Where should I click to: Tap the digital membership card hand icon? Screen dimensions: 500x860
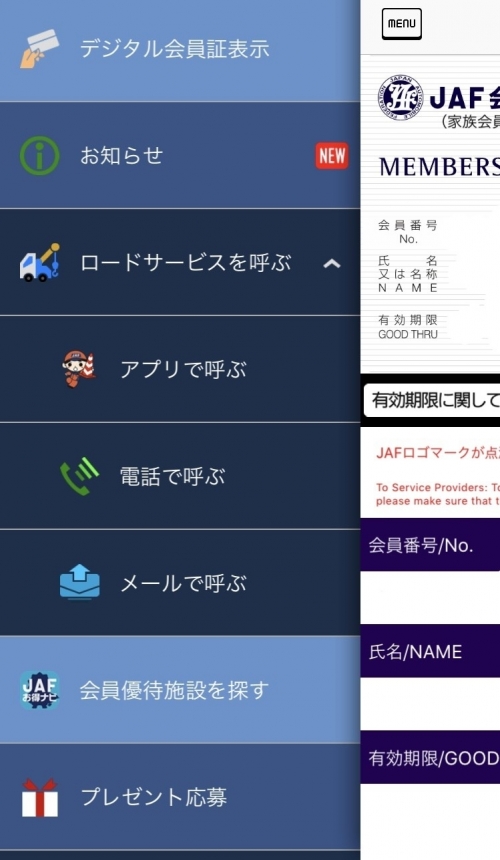click(x=39, y=49)
